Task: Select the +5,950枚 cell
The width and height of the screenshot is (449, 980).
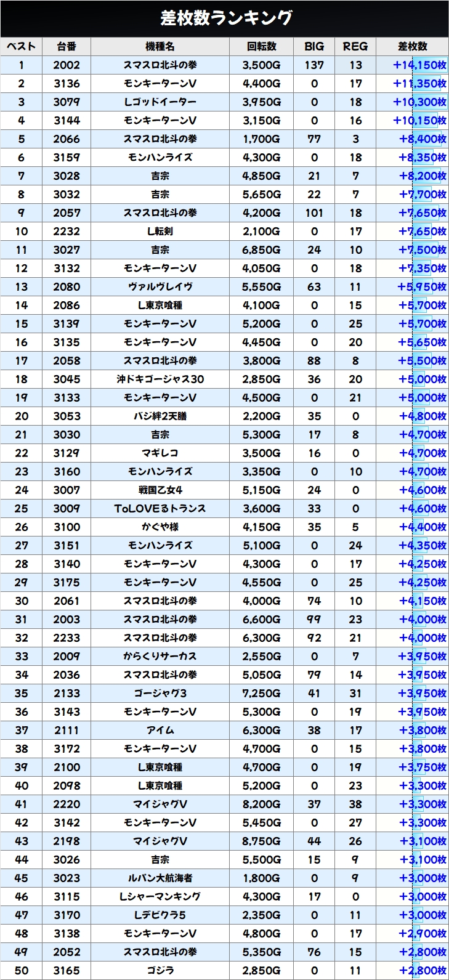Action: click(x=412, y=287)
